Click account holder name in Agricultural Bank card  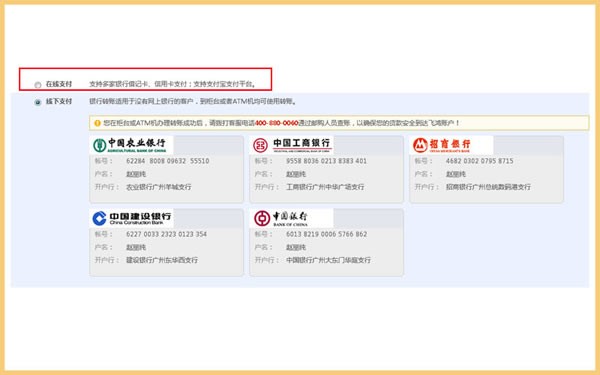pyautogui.click(x=136, y=174)
